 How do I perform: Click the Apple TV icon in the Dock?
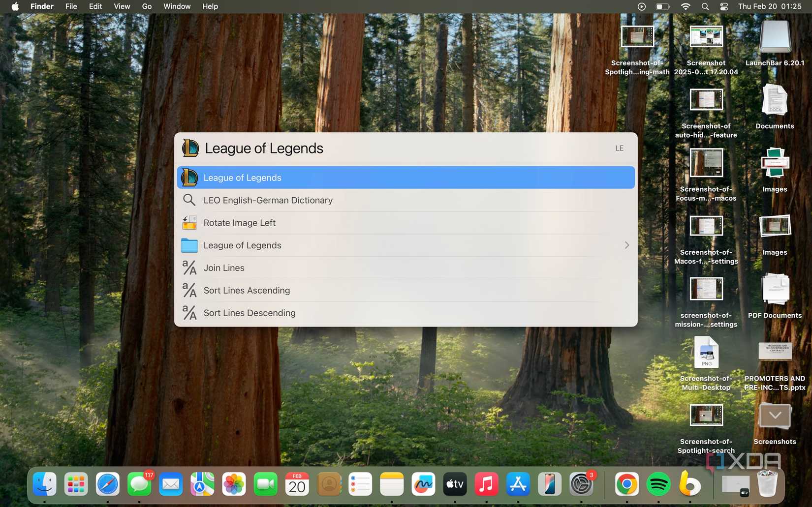pos(455,484)
